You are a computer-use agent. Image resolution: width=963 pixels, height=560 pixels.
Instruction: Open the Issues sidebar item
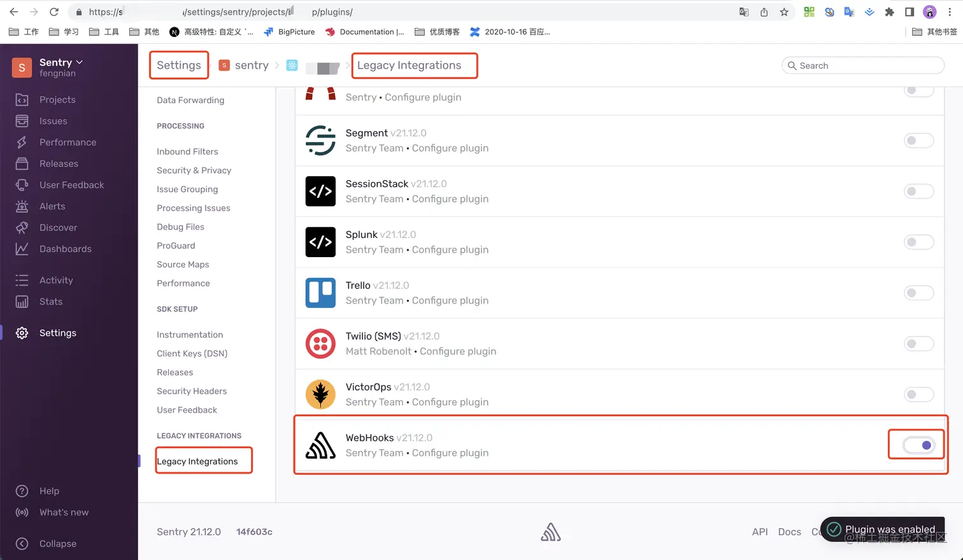pos(53,121)
